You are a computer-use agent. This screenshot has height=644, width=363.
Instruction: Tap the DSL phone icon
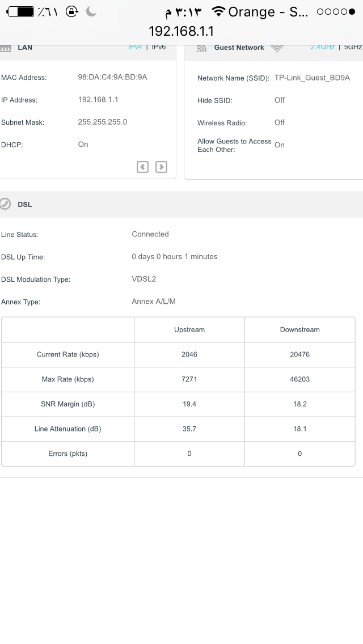coord(5,204)
